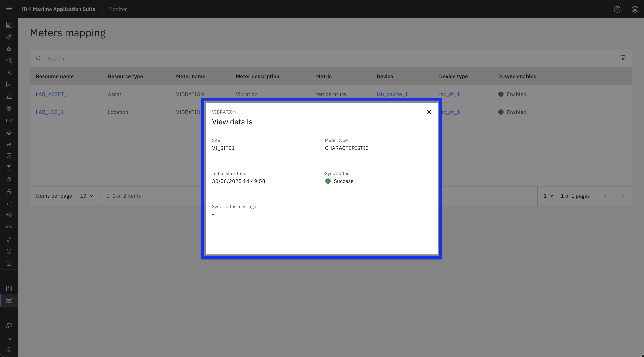Screen dimensions: 644x357
Task: Click the briefcase grid sidebar icon
Action: click(9, 120)
